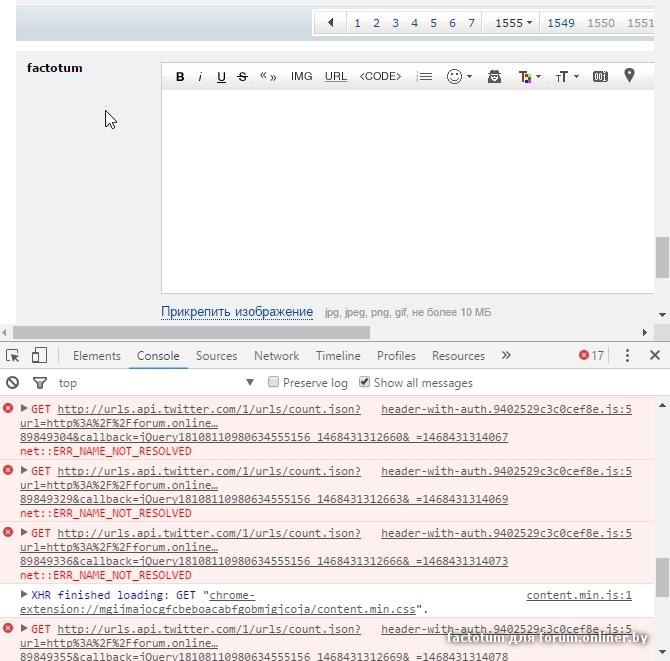Select the inspect element tool
This screenshot has height=661, width=670.
pyautogui.click(x=13, y=356)
